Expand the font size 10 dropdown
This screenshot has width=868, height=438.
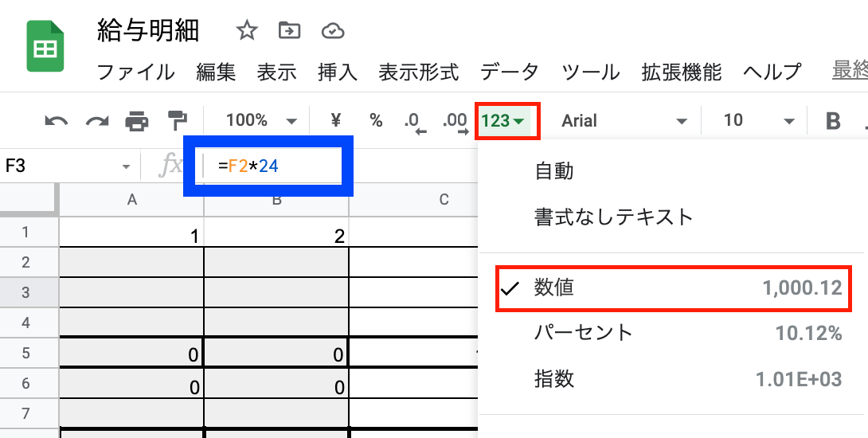759,121
